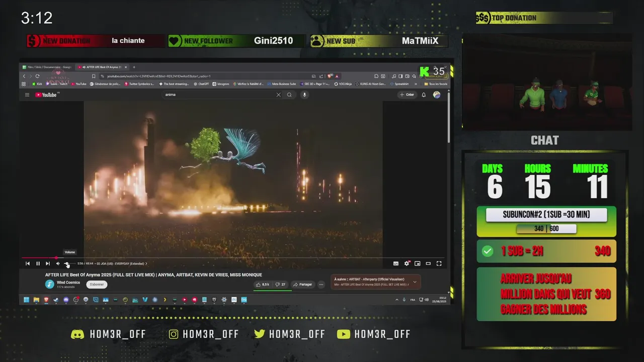This screenshot has width=644, height=362.
Task: Open the Wind Cosmics channel avatar
Action: tap(49, 284)
